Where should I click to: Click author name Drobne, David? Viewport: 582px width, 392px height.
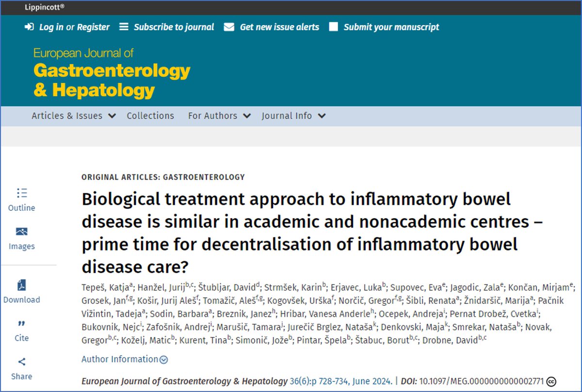pos(451,340)
